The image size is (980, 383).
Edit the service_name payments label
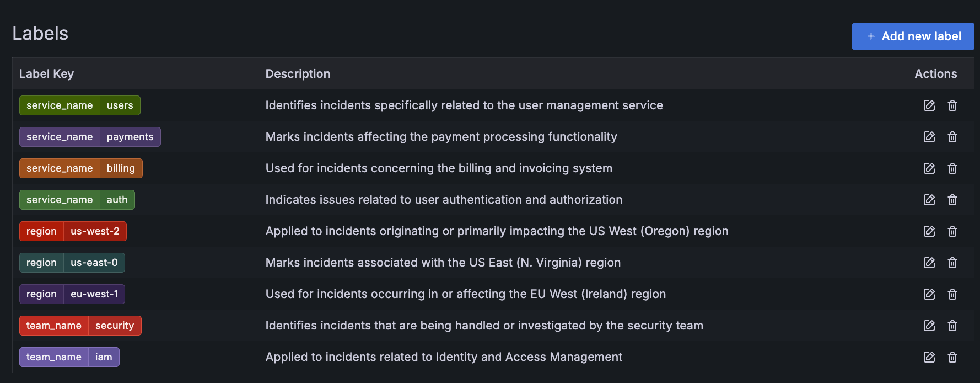pyautogui.click(x=929, y=137)
